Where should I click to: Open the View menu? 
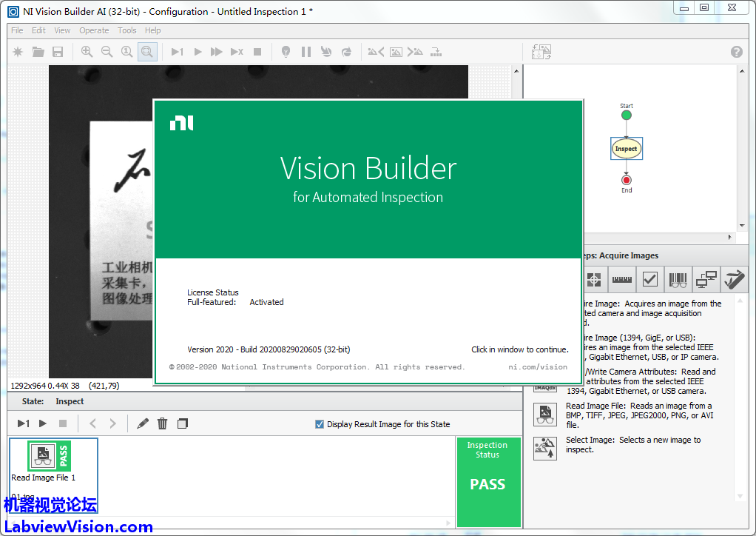click(62, 30)
